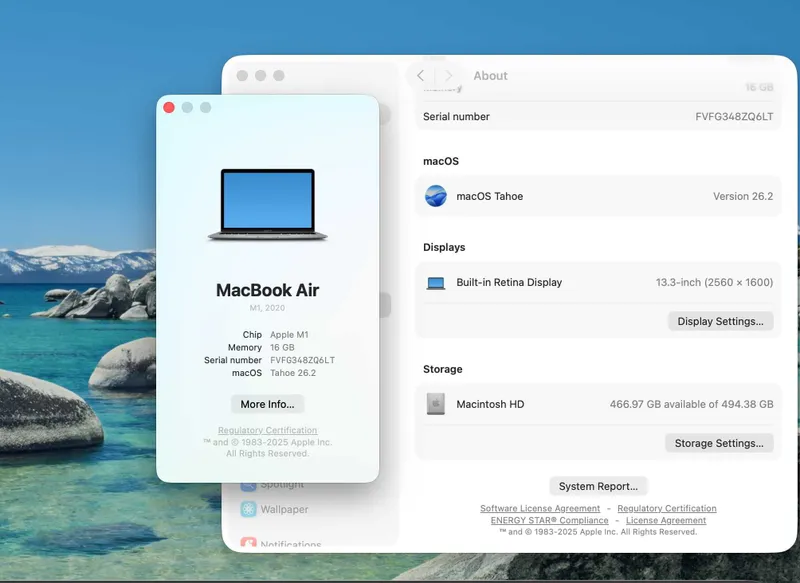Click the Wallpaper sidebar icon
Screen dimensions: 800x583
pos(248,509)
